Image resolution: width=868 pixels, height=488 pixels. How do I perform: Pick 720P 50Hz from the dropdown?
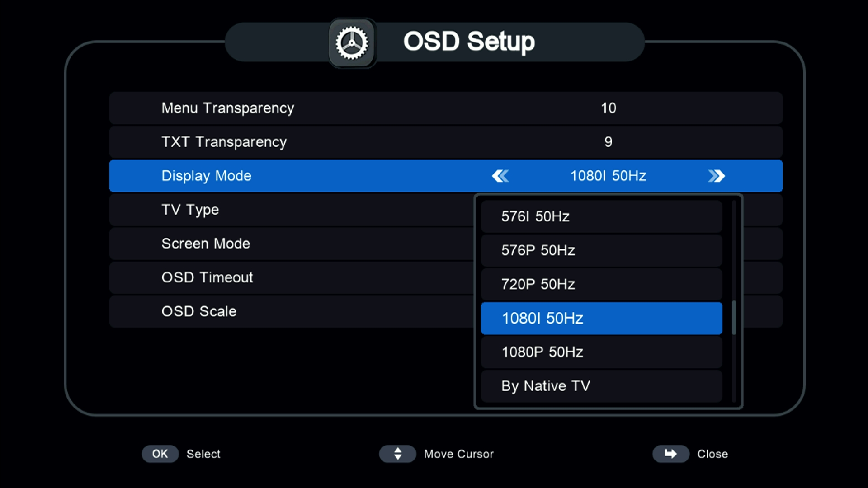pyautogui.click(x=601, y=284)
